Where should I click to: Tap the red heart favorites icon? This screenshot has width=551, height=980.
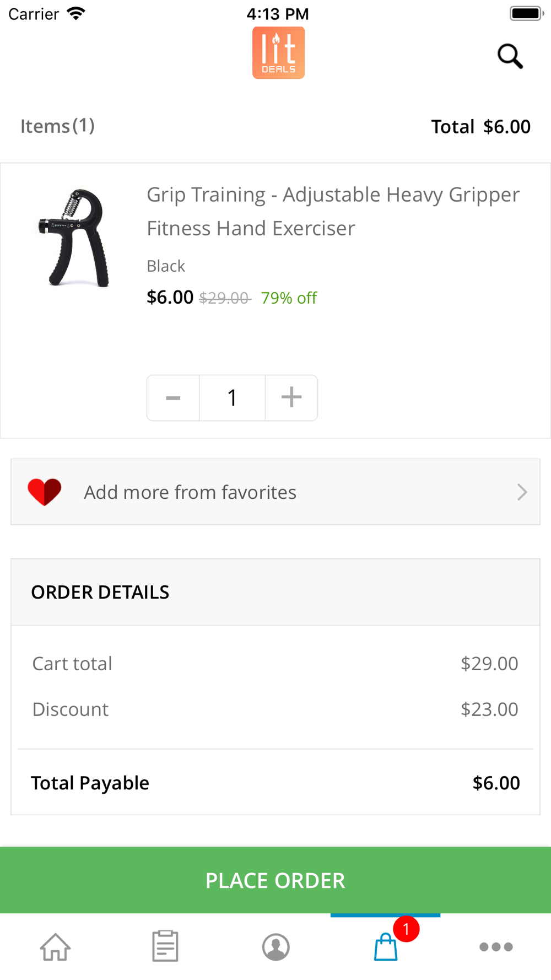45,492
